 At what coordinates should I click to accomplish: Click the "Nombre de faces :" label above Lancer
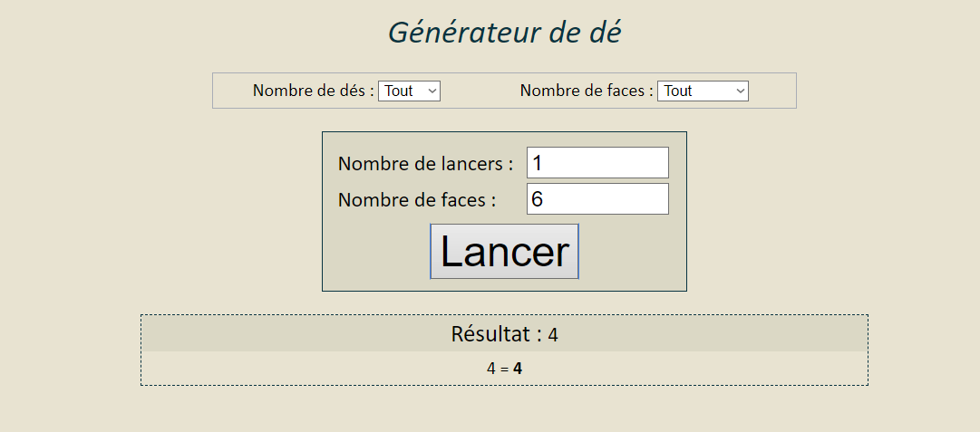coord(416,200)
